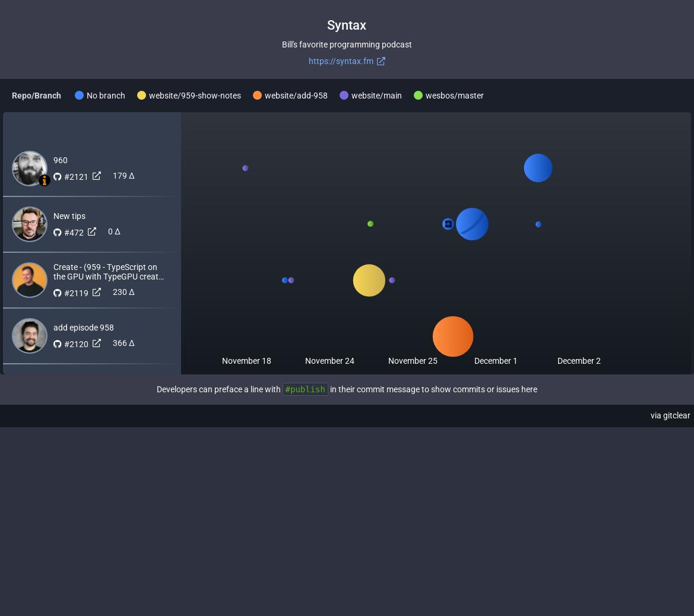The height and width of the screenshot is (616, 694).
Task: Select the website/add-958 legend label
Action: [x=296, y=96]
